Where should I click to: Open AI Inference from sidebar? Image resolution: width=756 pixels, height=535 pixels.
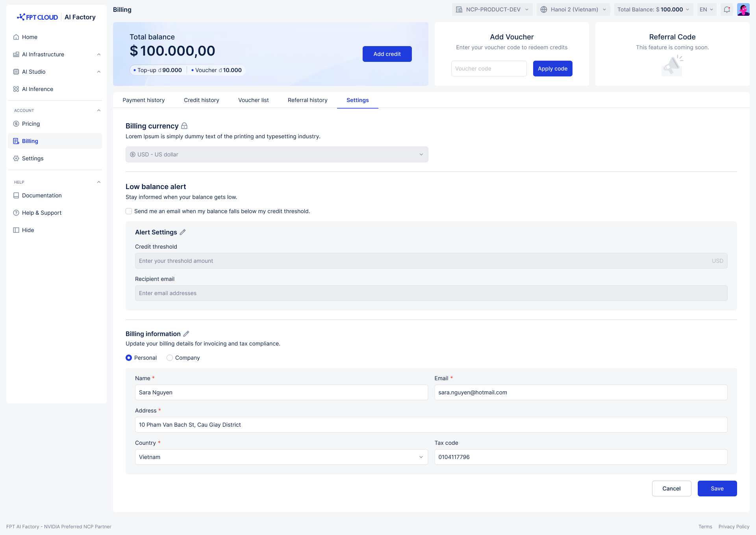coord(37,89)
